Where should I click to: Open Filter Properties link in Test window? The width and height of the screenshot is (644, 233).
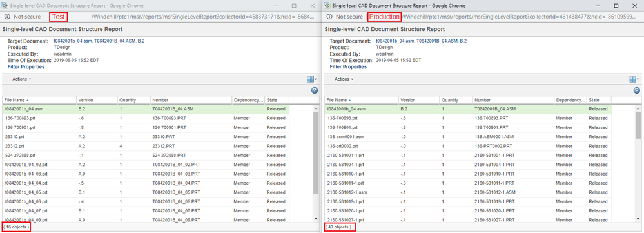[x=26, y=66]
